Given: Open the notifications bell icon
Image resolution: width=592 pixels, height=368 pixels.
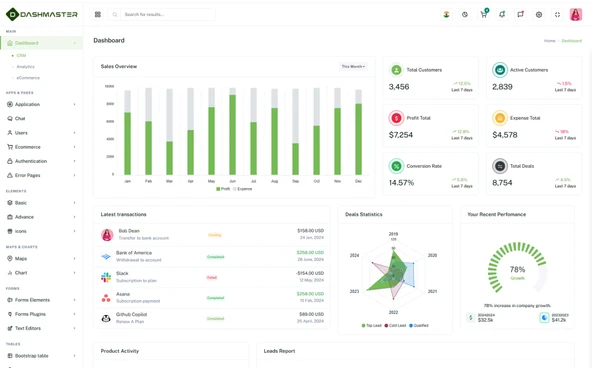Looking at the screenshot, I should (x=502, y=14).
